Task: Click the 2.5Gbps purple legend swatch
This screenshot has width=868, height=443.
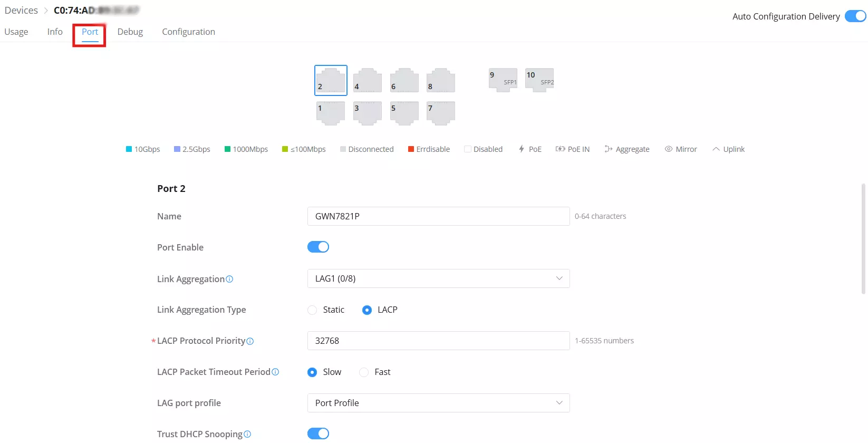Action: point(177,149)
